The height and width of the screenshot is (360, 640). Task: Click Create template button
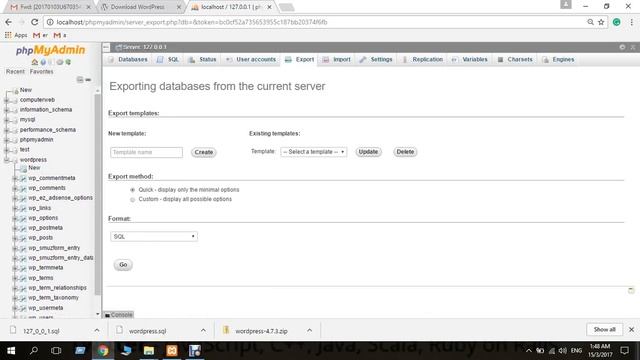click(x=204, y=152)
